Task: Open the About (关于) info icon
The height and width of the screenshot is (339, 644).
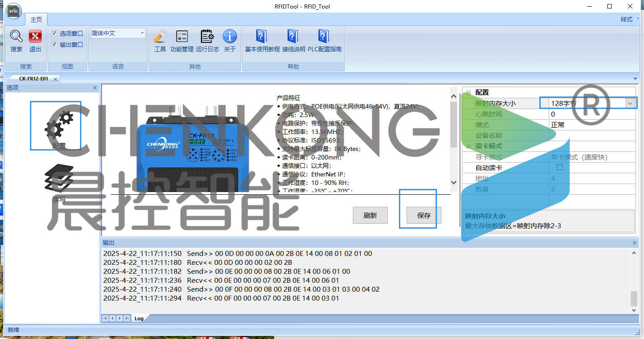Action: click(x=230, y=37)
